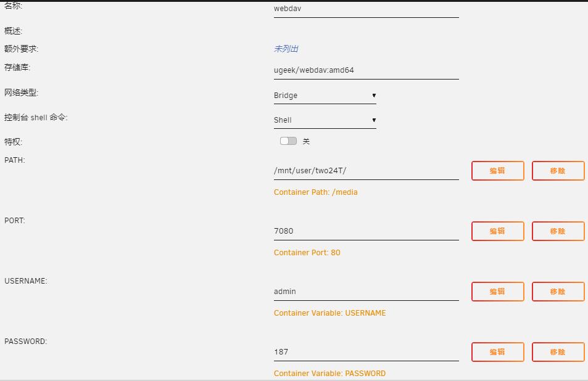
Task: Open the 网络类型 Bridge dropdown
Action: click(325, 96)
